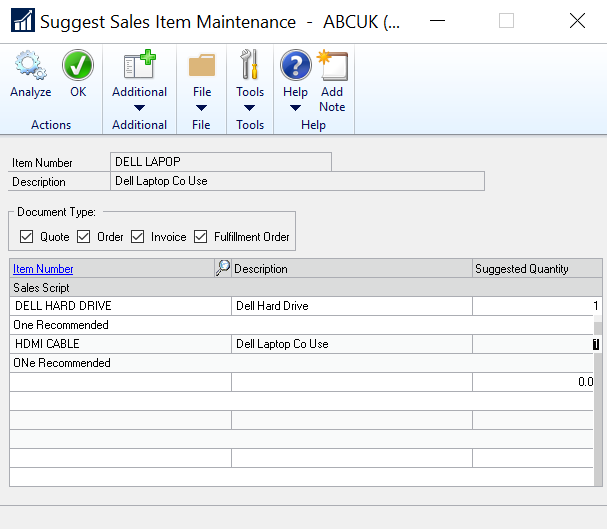Expand the File dropdown arrow
This screenshot has width=607, height=529.
201,108
